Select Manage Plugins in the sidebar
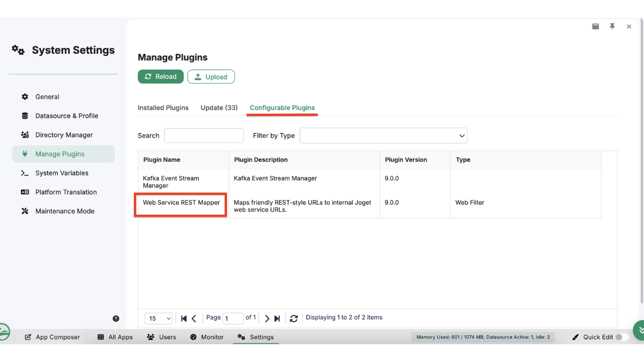Viewport: 644px width, 362px height. (63, 154)
